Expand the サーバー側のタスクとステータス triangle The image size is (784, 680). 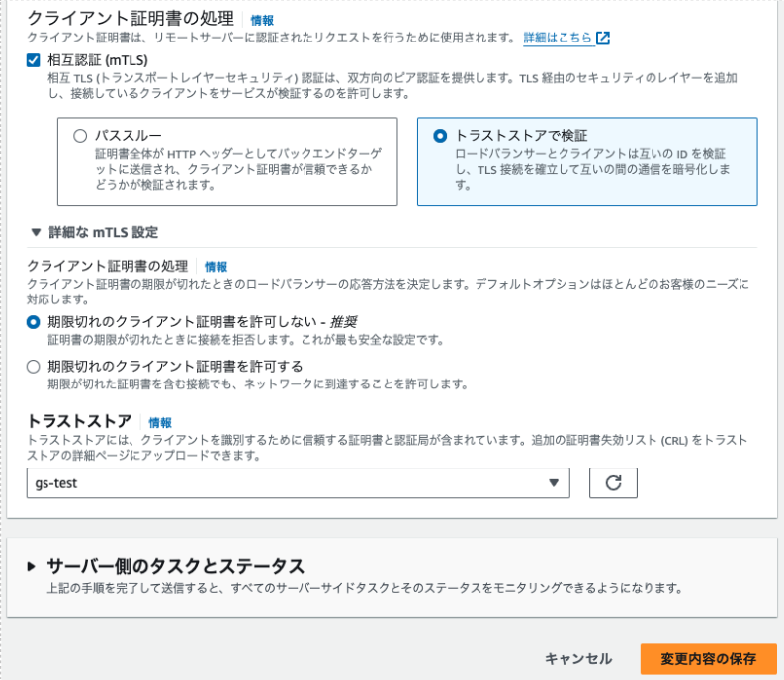click(x=32, y=566)
